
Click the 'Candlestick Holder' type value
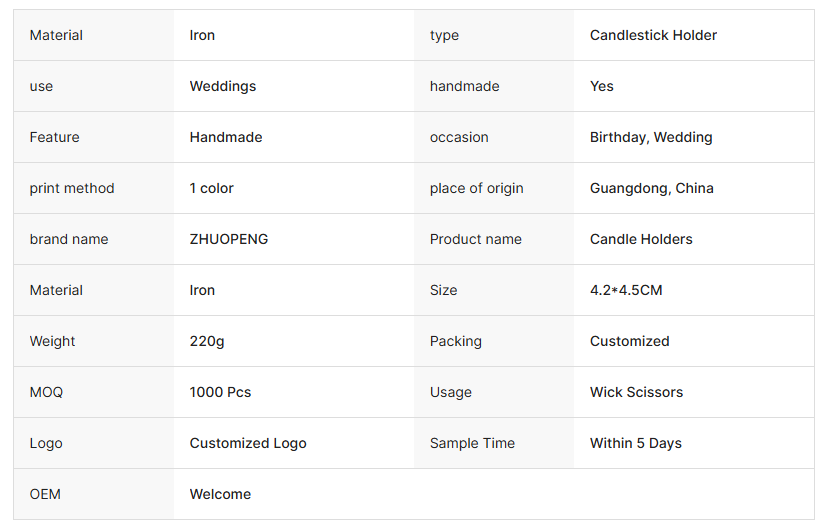click(x=653, y=35)
